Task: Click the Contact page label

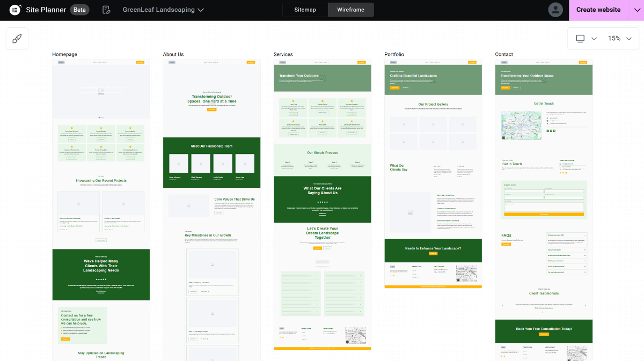Action: point(504,54)
